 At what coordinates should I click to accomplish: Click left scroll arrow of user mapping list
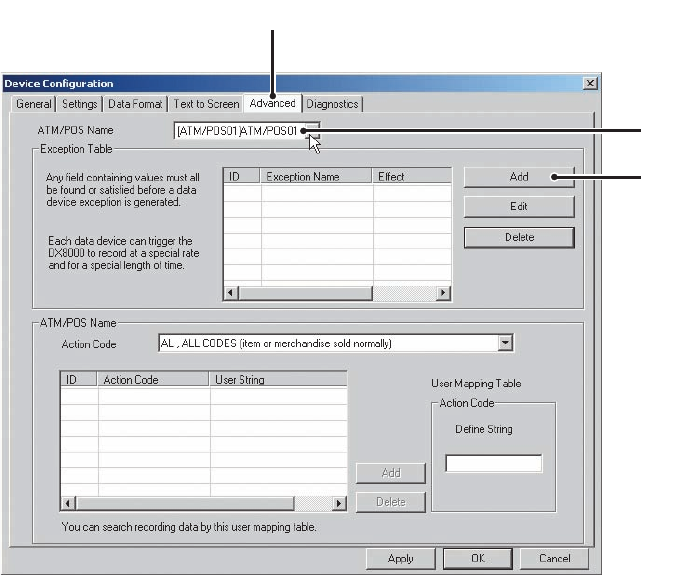68,503
